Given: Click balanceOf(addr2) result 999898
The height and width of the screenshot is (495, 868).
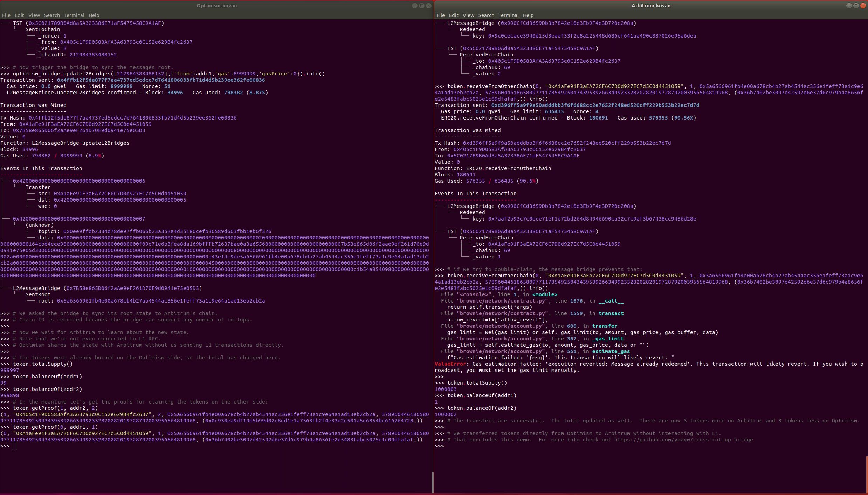Looking at the screenshot, I should click(x=10, y=395).
